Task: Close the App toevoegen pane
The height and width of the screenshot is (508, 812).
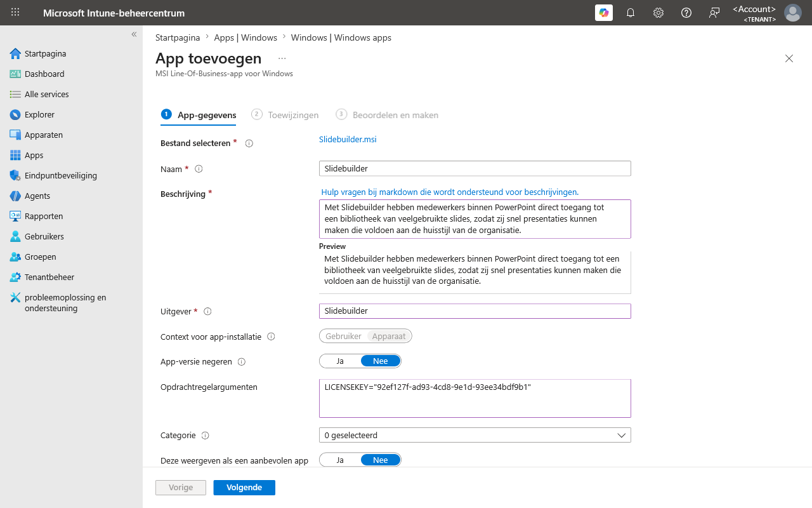Action: [789, 58]
